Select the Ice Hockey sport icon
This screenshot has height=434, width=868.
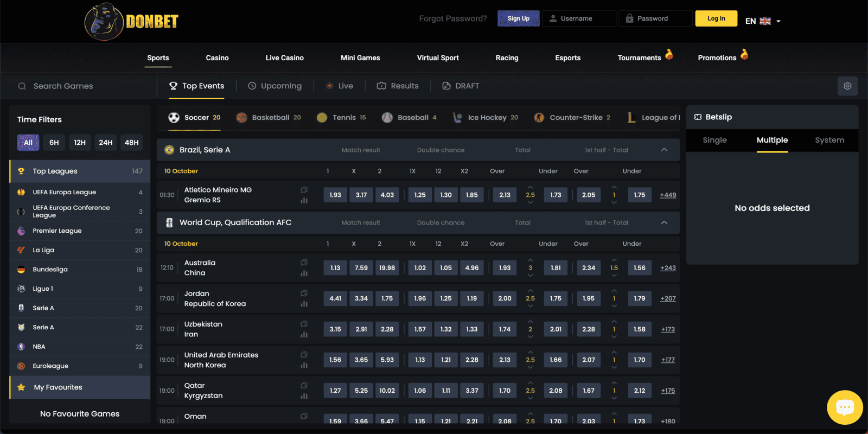pyautogui.click(x=457, y=118)
